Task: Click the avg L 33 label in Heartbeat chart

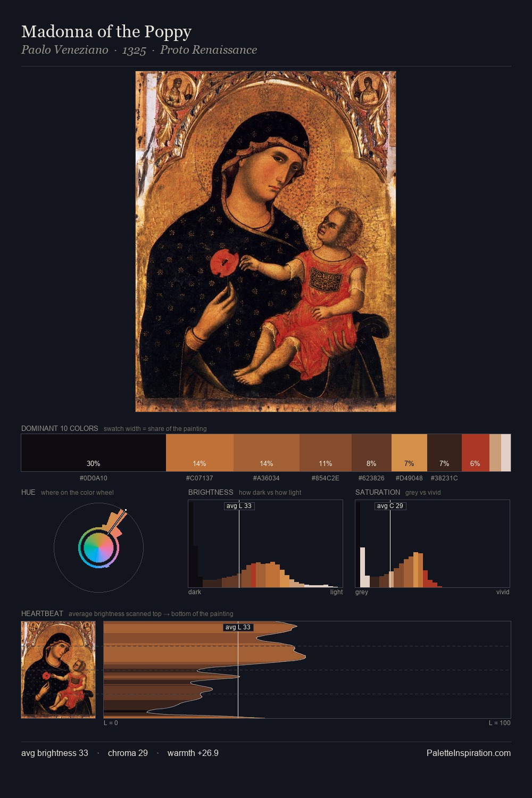Action: click(238, 627)
